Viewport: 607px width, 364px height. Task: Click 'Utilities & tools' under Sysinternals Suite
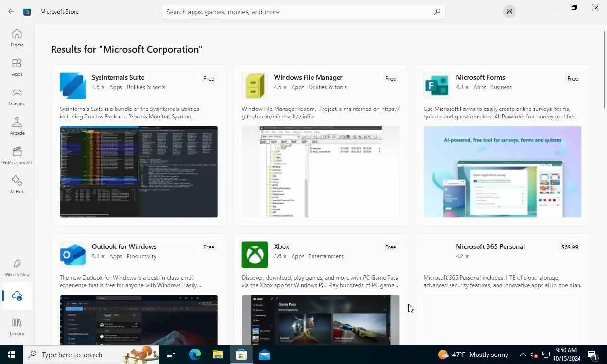[x=146, y=87]
